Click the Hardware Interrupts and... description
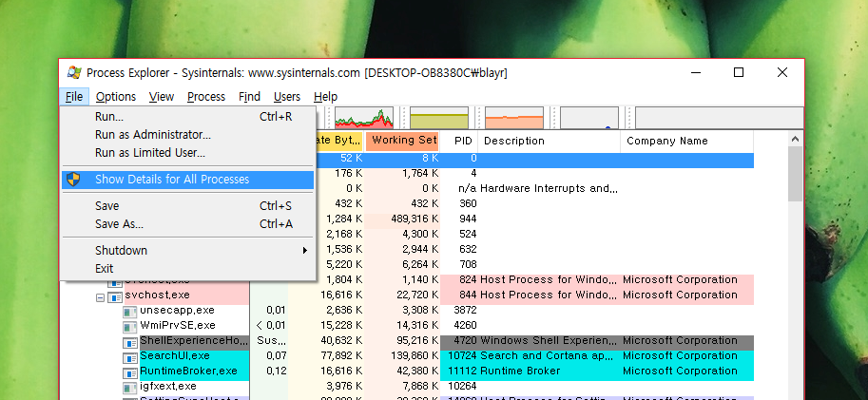 click(x=549, y=188)
